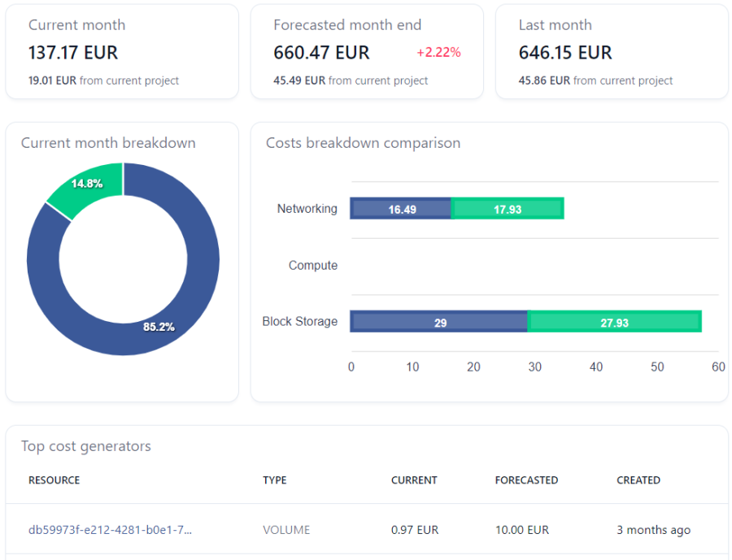Click the +2.22% forecast change indicator
Image resolution: width=732 pixels, height=560 pixels.
click(x=438, y=52)
